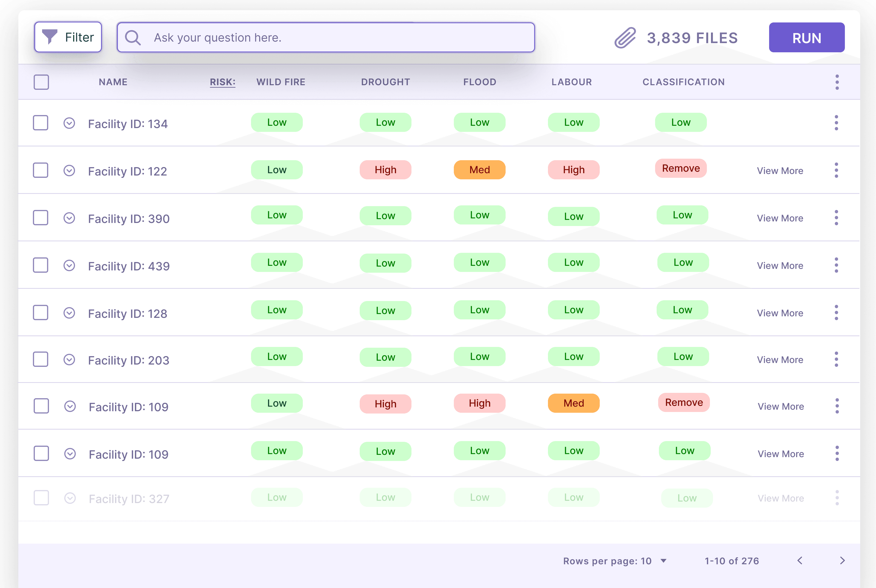Expand the Facility ID: 439 row chevron
The image size is (876, 588).
69,266
